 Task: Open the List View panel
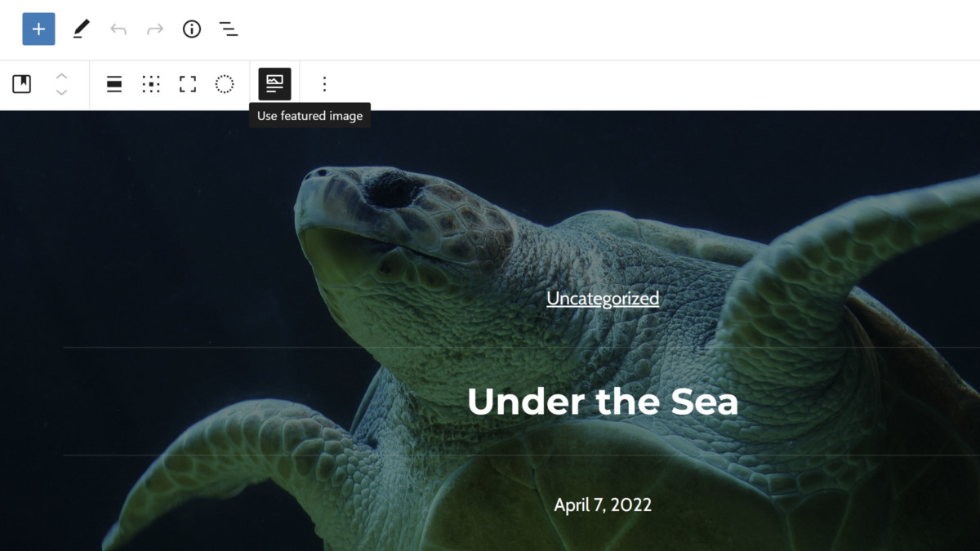[228, 29]
